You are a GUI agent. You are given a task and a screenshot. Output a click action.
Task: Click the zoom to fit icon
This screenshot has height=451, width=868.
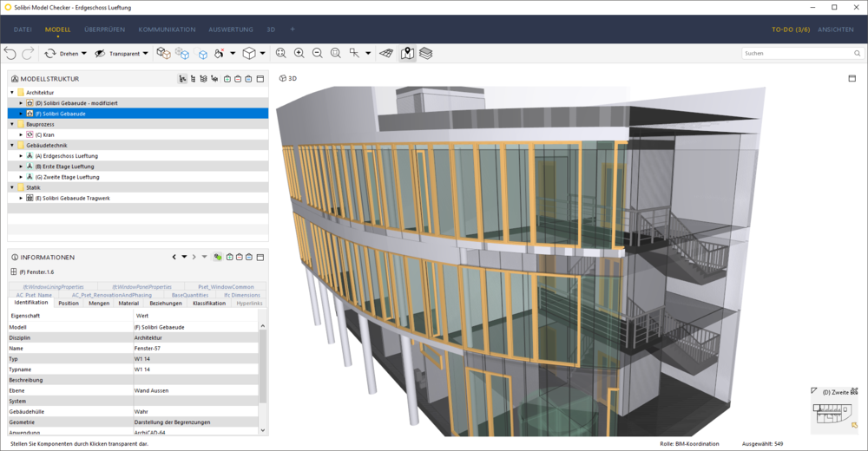click(281, 54)
